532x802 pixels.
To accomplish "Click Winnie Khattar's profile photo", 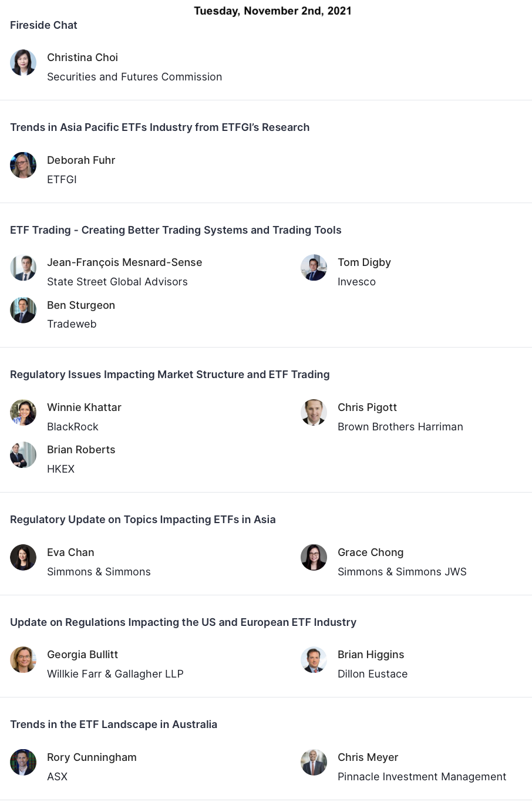I will (x=23, y=413).
